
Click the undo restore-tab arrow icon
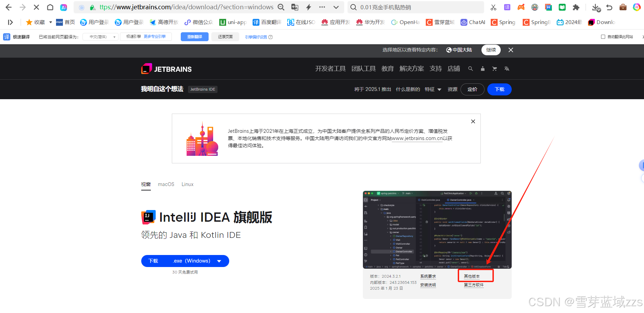609,7
